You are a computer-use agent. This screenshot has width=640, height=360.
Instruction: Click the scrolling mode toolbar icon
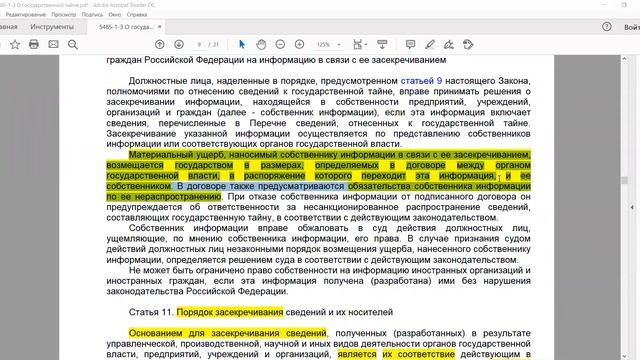pyautogui.click(x=382, y=44)
